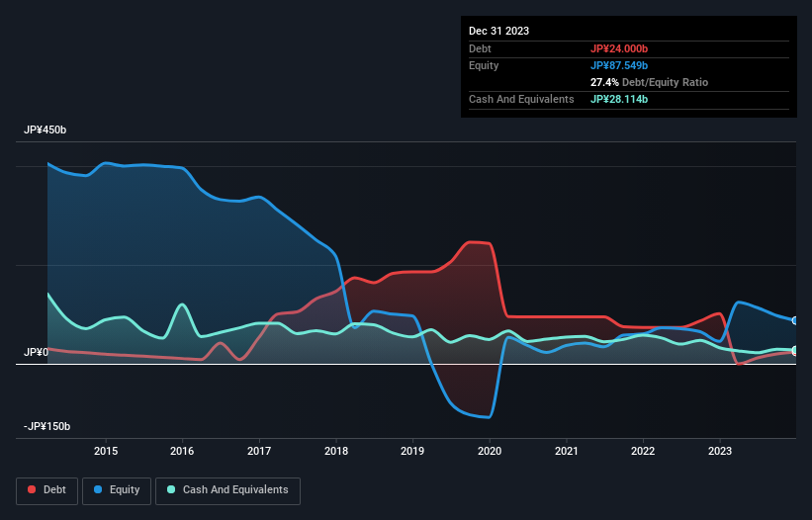Image resolution: width=812 pixels, height=520 pixels.
Task: Select the 2019 x-axis label
Action: coord(412,451)
